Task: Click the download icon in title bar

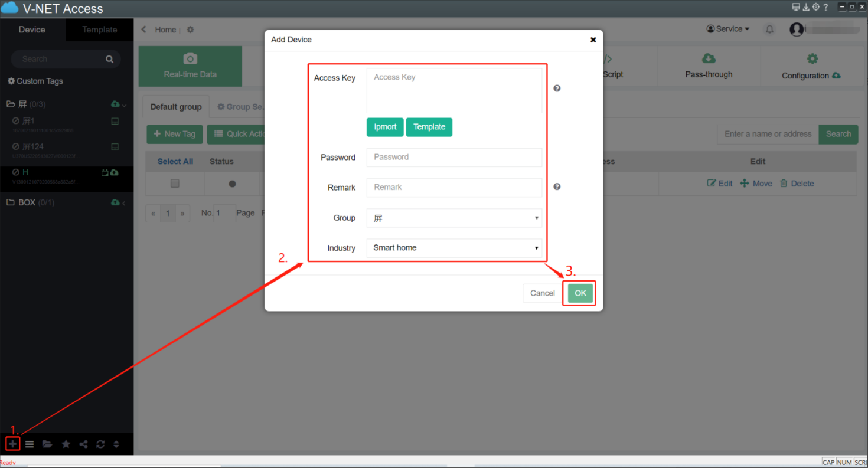Action: pos(805,8)
